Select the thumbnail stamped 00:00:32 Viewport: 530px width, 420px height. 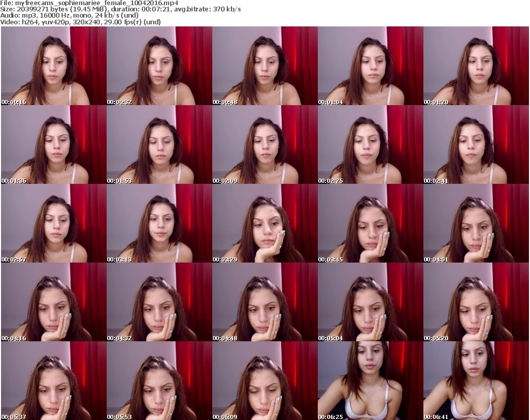(159, 66)
